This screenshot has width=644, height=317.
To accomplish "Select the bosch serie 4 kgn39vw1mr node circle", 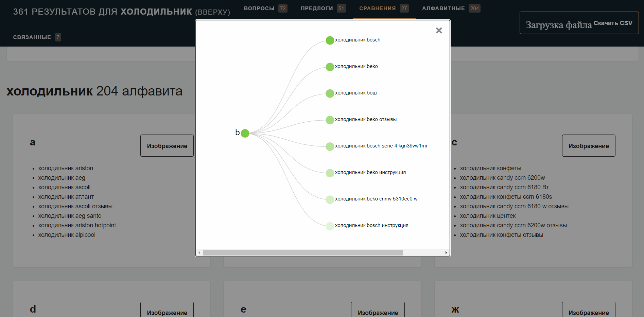I will tap(330, 146).
